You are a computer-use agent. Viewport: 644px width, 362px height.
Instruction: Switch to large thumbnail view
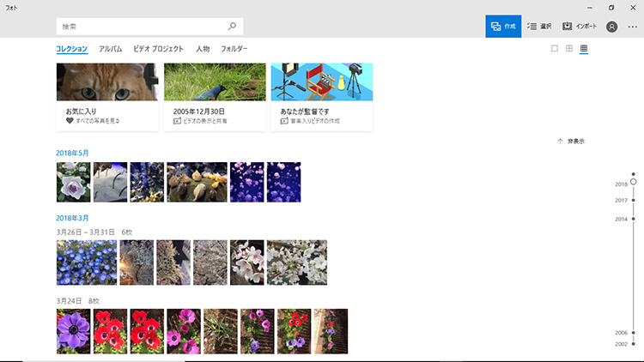555,49
